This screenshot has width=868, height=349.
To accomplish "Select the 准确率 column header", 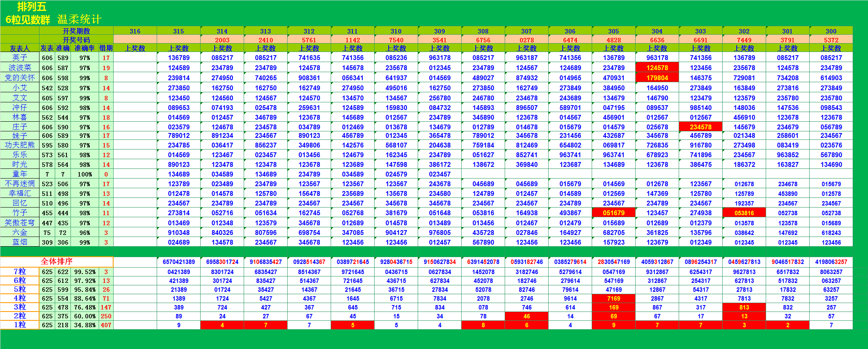I will pos(85,48).
